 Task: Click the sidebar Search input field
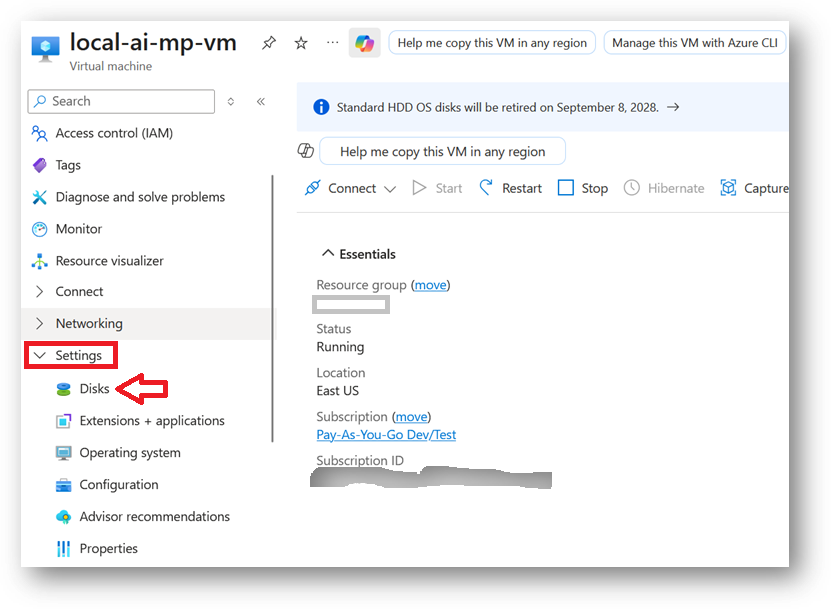coord(121,101)
